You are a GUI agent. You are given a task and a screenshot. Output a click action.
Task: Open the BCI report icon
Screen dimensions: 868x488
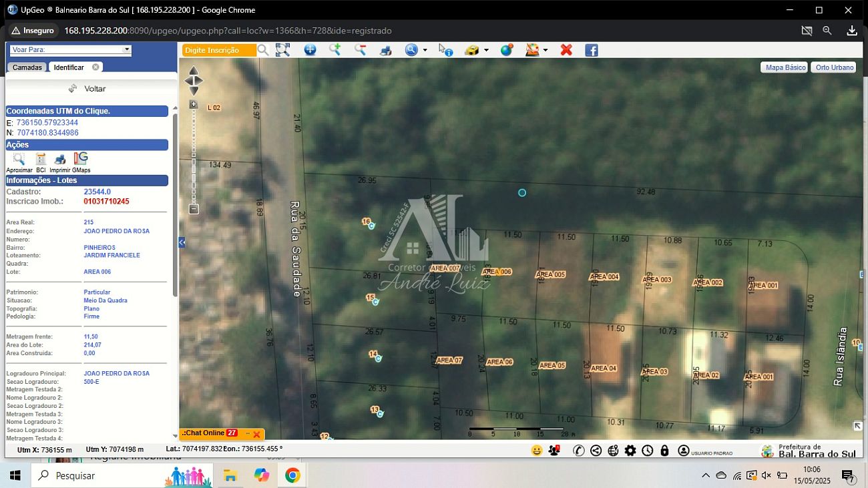coord(41,159)
